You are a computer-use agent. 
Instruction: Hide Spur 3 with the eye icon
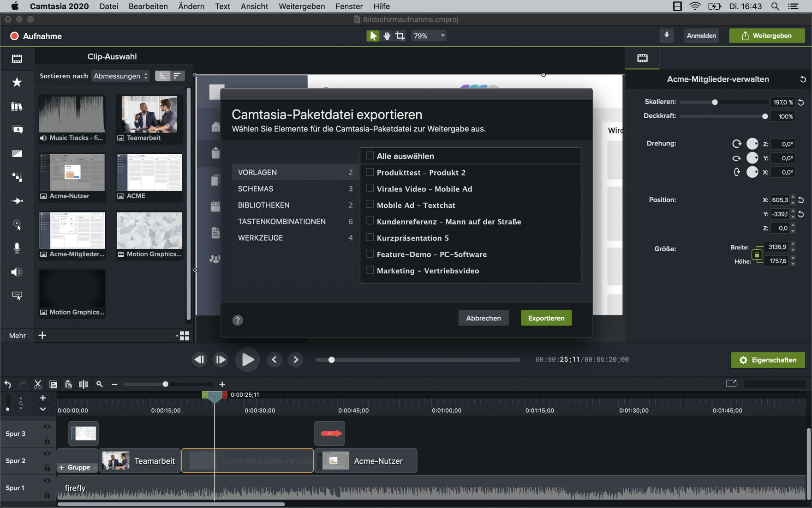coord(47,426)
